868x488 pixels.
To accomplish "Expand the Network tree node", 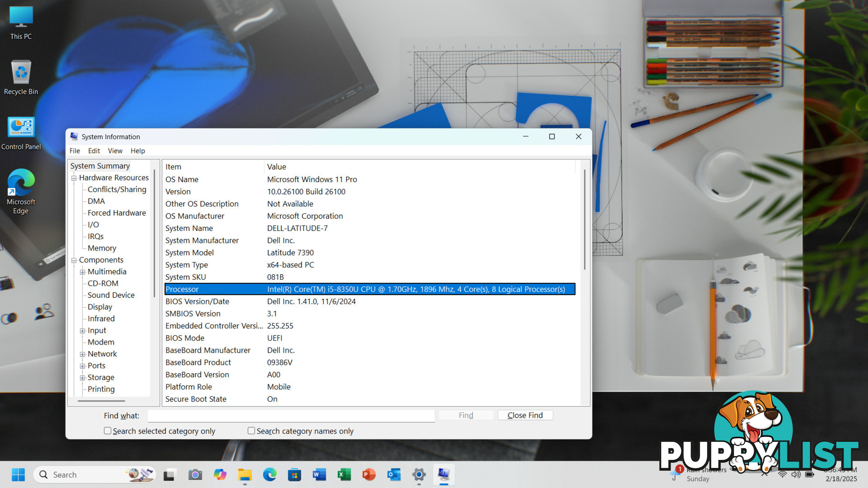I will tap(82, 354).
